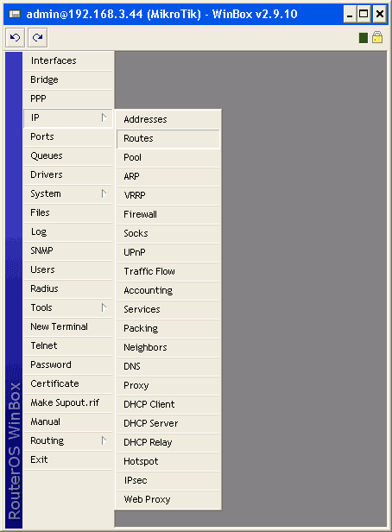Close the WinBox window
Screen dimensions: 392x532
point(379,14)
